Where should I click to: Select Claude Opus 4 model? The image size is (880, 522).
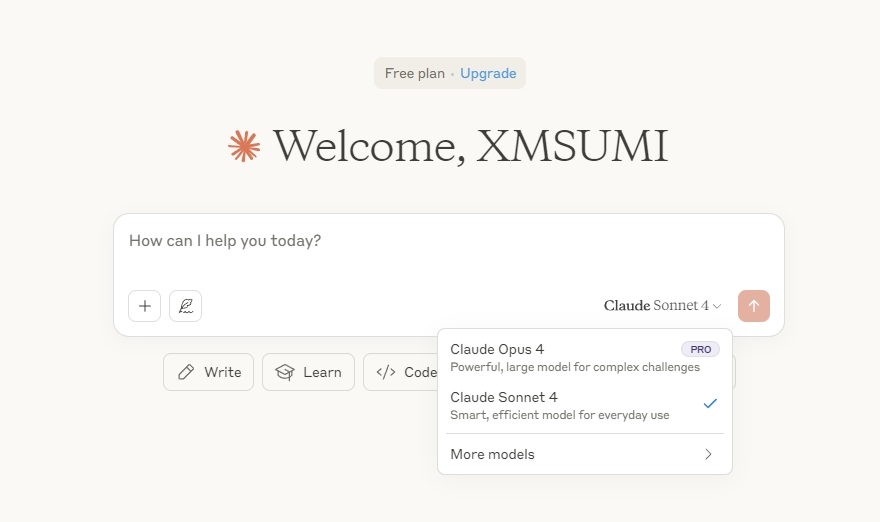point(585,358)
